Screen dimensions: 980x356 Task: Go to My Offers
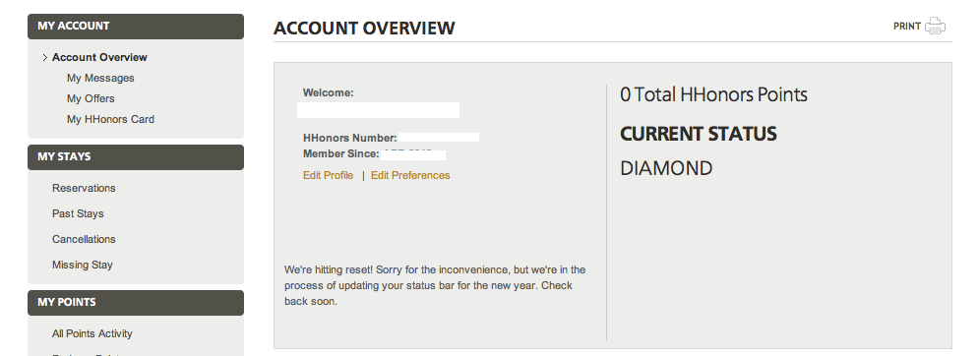point(91,98)
